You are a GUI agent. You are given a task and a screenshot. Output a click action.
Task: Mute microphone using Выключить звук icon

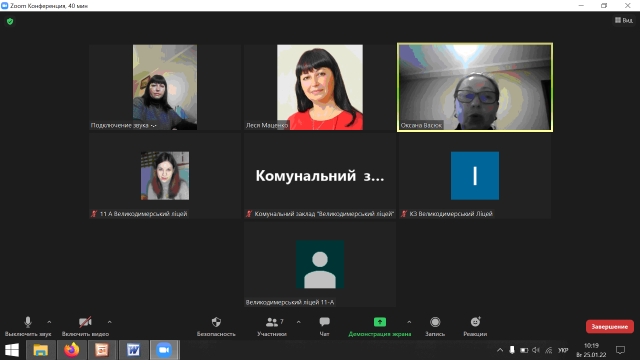[28, 322]
